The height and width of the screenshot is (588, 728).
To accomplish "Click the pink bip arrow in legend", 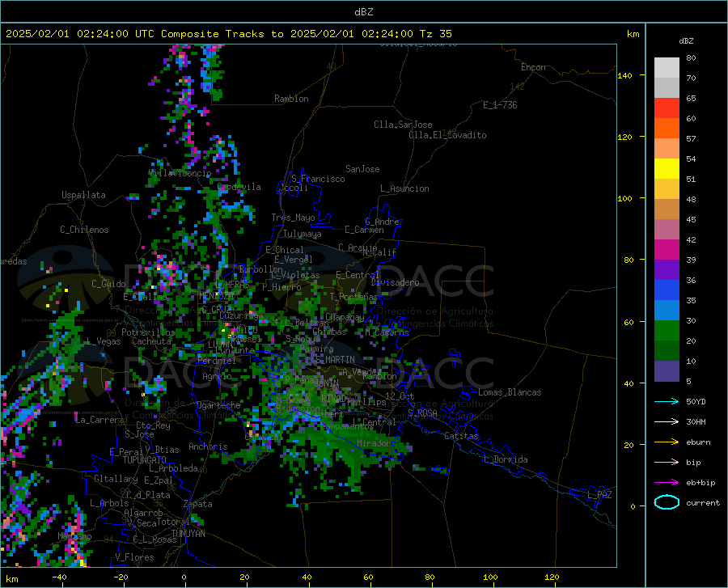I will click(x=667, y=463).
